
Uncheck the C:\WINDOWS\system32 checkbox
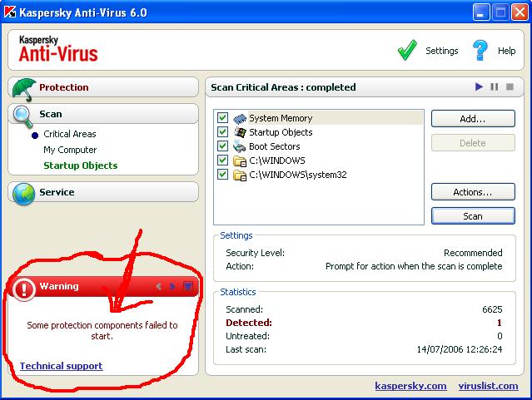tap(222, 175)
